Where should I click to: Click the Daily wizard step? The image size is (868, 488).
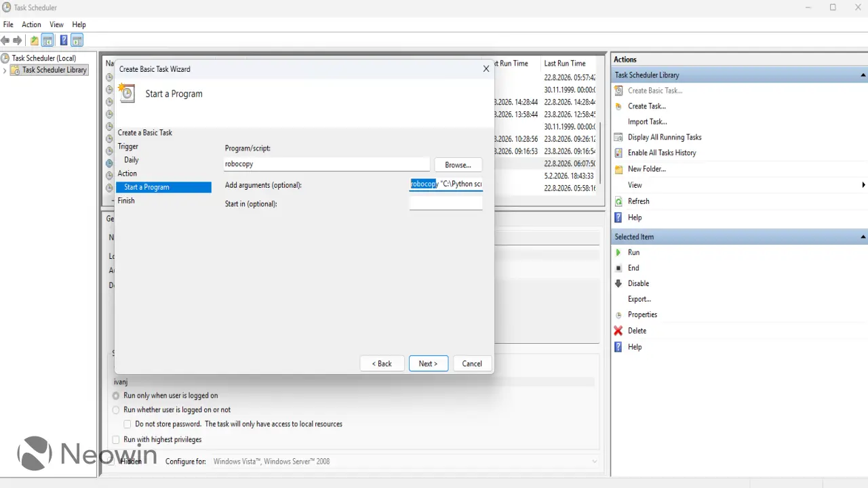132,160
